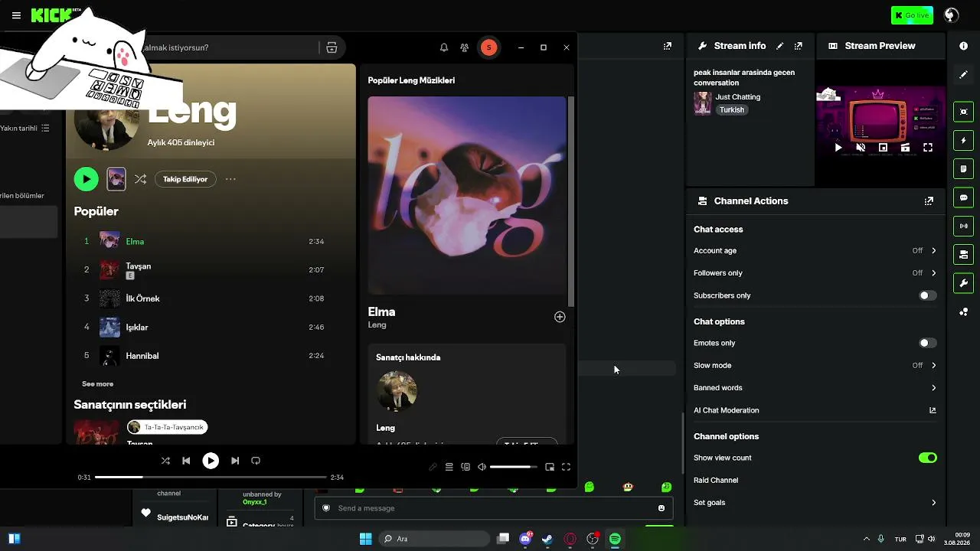Add Elma to library with plus icon

click(560, 317)
